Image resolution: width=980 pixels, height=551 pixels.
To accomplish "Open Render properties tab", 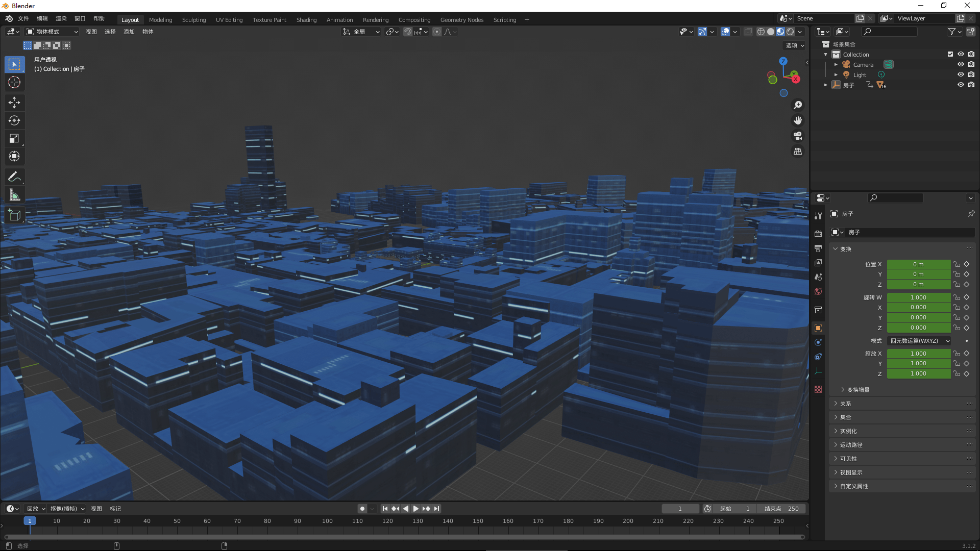I will (818, 234).
